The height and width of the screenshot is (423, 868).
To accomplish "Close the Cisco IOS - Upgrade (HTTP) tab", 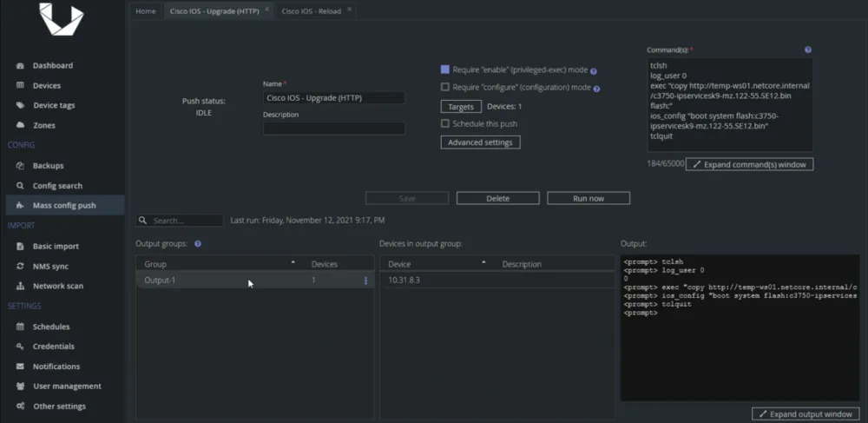I will (266, 10).
